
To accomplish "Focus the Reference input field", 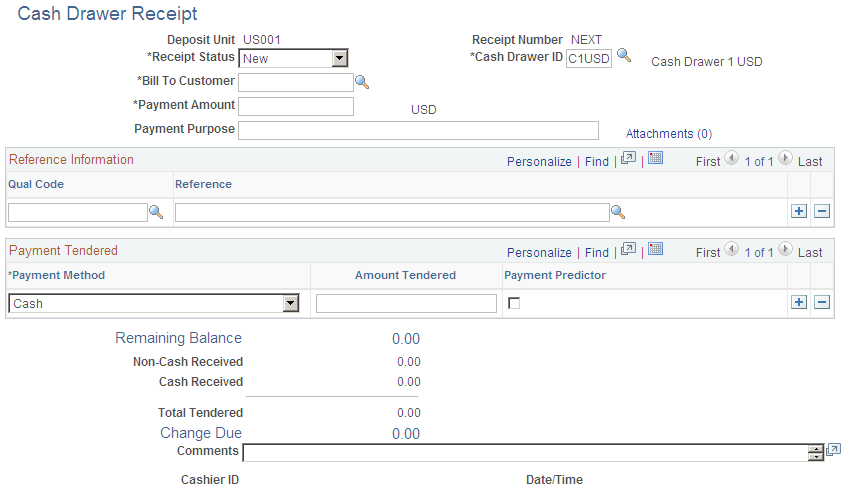I will click(392, 213).
